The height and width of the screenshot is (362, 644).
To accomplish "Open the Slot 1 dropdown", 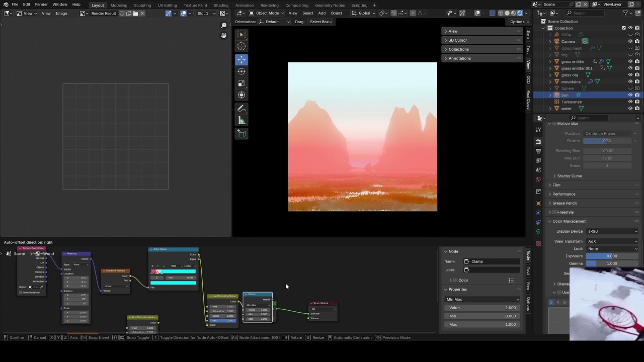I will click(x=206, y=14).
